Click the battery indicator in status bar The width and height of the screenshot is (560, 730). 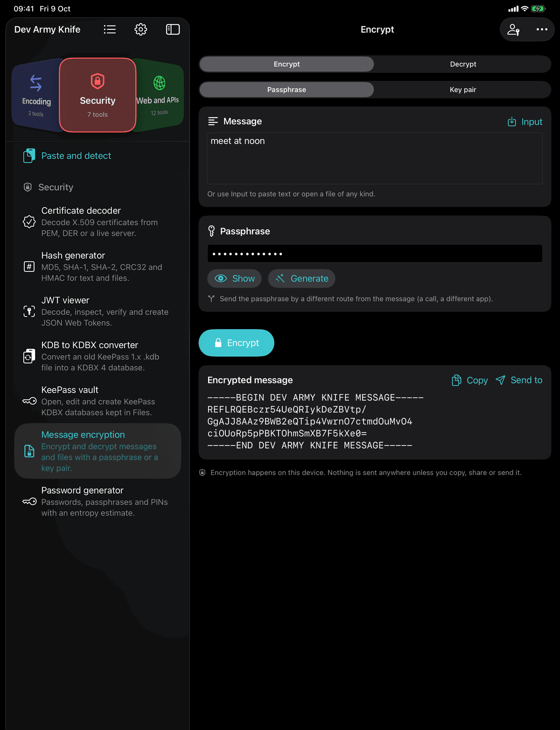(x=538, y=9)
